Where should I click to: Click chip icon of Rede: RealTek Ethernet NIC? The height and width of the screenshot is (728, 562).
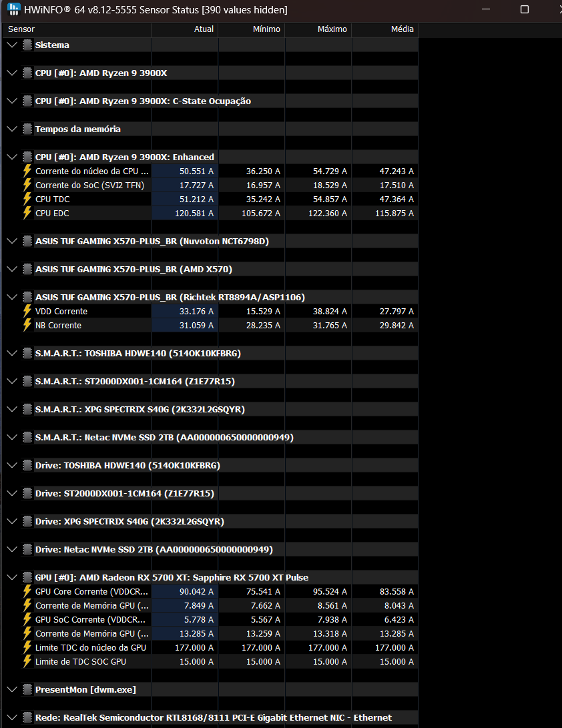(x=27, y=717)
